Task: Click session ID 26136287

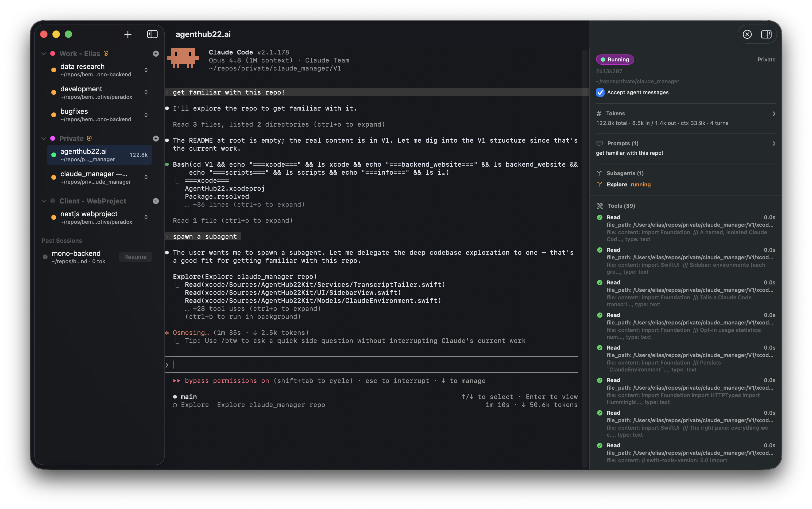Action: point(609,71)
